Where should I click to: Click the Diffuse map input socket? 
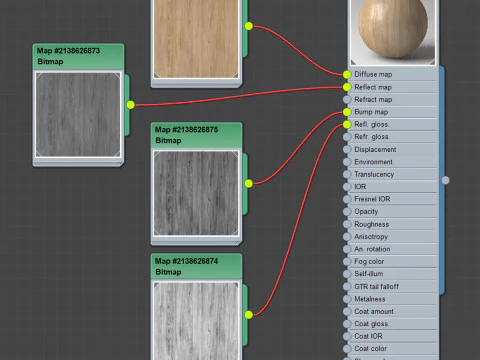[x=347, y=75]
